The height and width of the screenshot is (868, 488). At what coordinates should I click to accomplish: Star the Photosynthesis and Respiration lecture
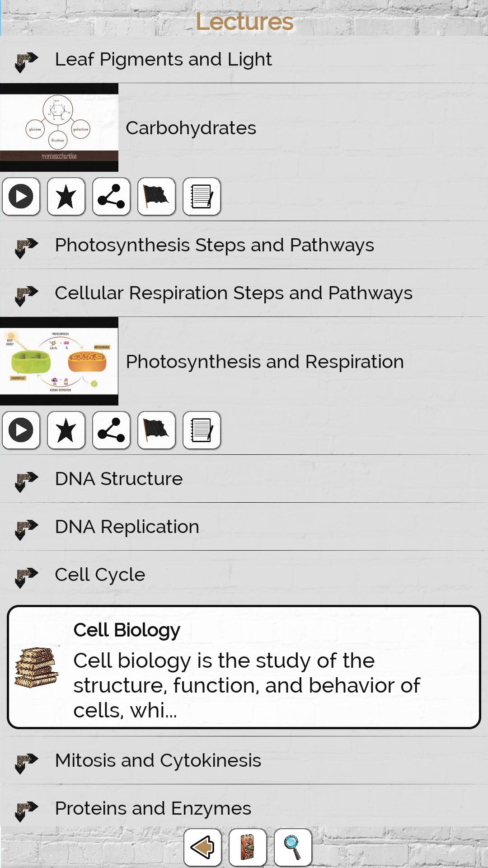pyautogui.click(x=66, y=430)
